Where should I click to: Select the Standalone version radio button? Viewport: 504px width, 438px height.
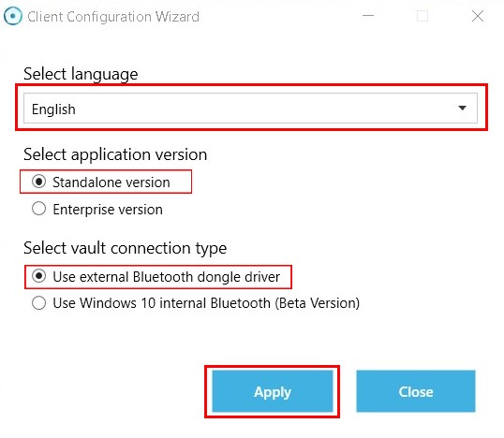(39, 182)
